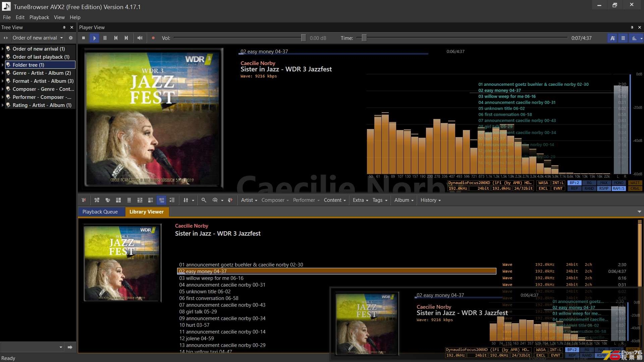The width and height of the screenshot is (644, 362).
Task: Open the Order of new arrival dropdown
Action: pos(38,38)
